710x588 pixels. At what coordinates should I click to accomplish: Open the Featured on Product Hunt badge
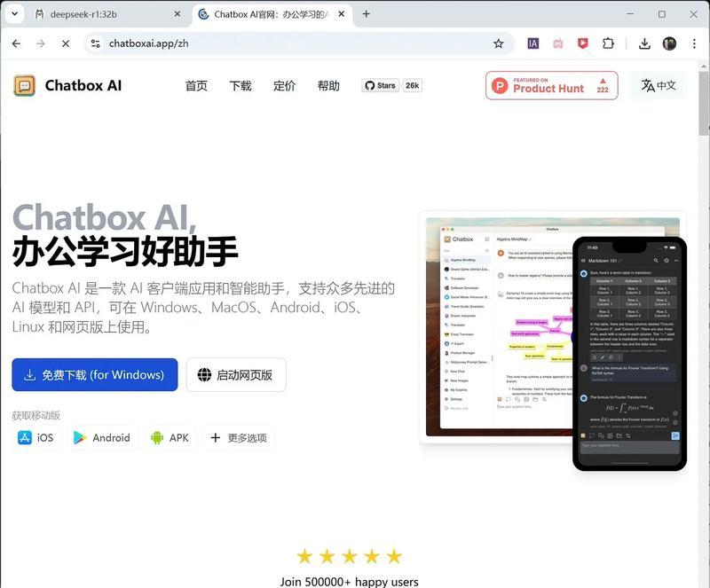(x=551, y=85)
